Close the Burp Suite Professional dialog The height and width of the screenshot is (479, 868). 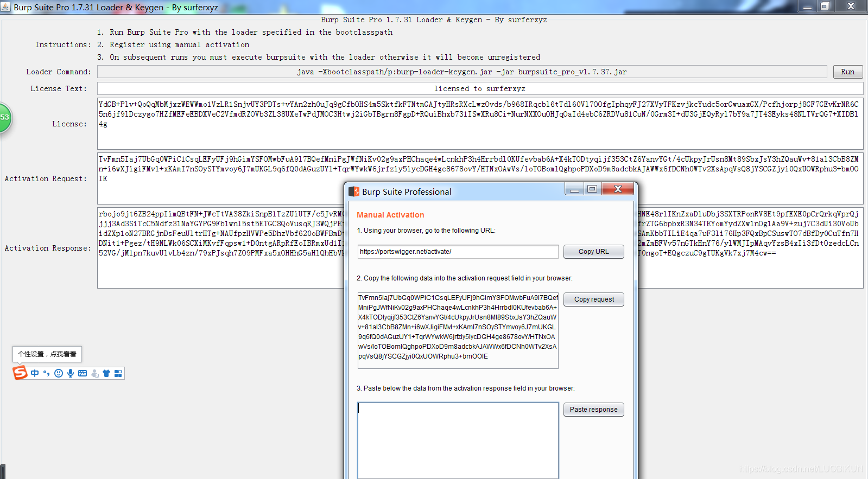[x=618, y=189]
